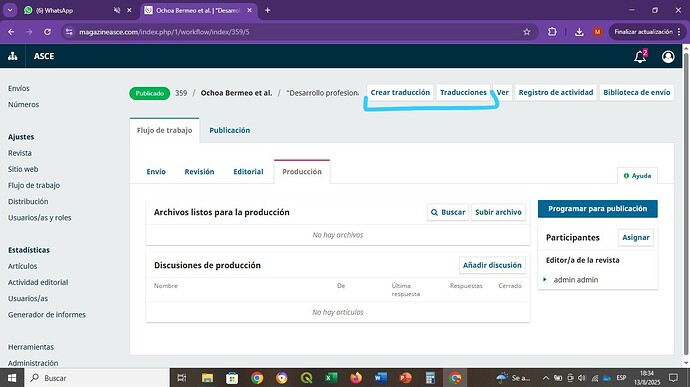Switch to the Editorial stage tab

pyautogui.click(x=248, y=172)
